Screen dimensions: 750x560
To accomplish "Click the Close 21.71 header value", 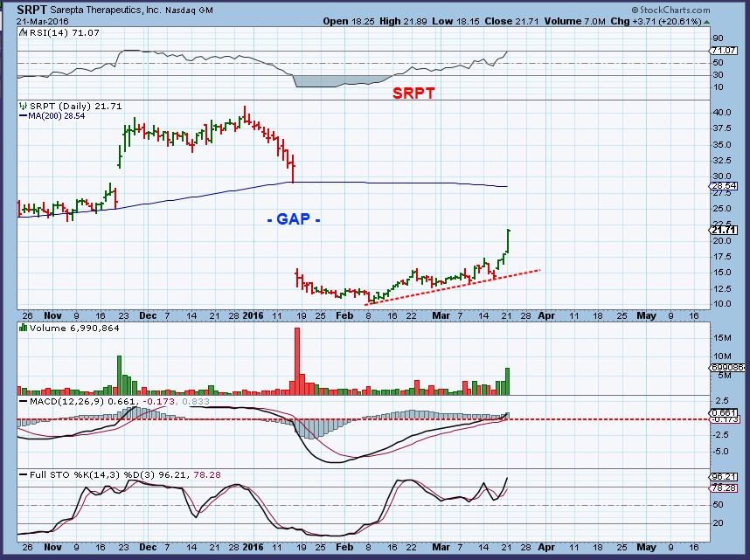I will 511,22.
